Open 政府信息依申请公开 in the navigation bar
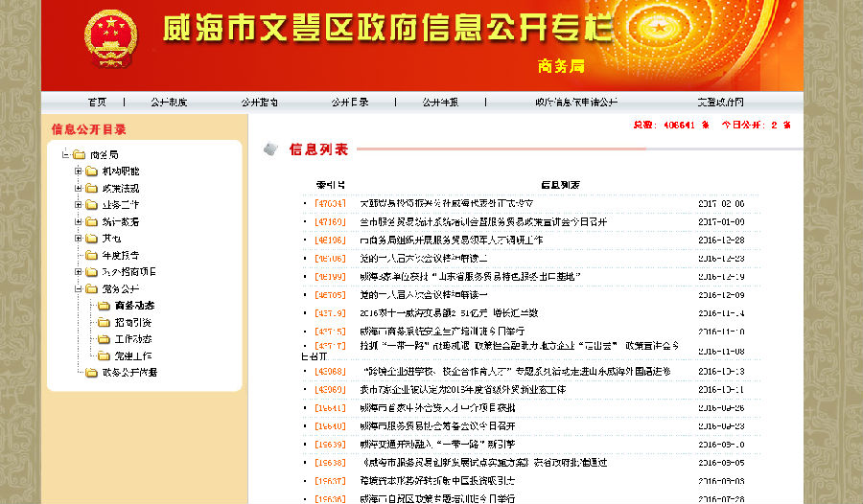Viewport: 863px width, 504px height. (575, 103)
